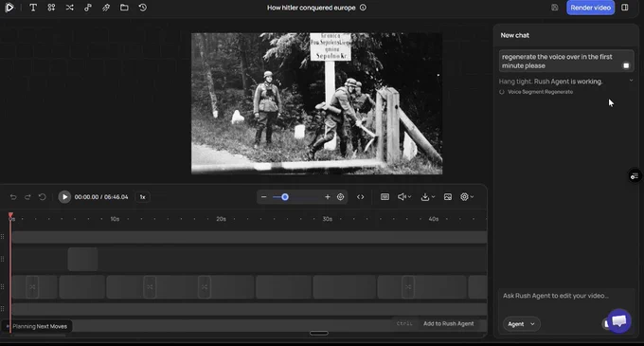Click the last transition icon near 38s
644x346 pixels.
click(x=408, y=287)
